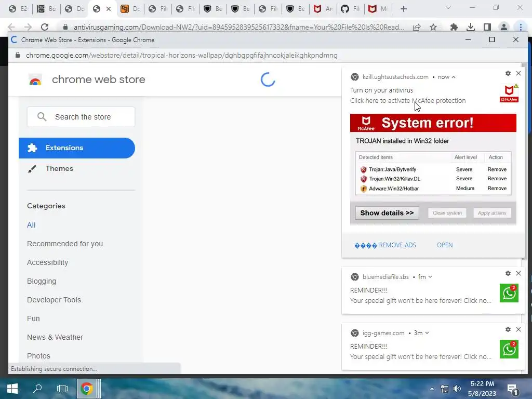Open Photos category
Viewport: 532px width, 399px height.
pos(38,356)
